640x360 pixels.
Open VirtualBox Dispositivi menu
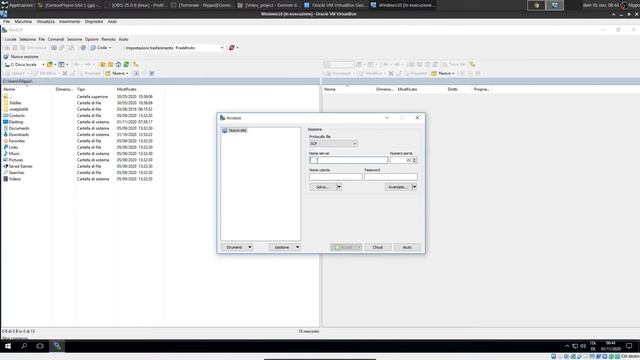click(94, 22)
